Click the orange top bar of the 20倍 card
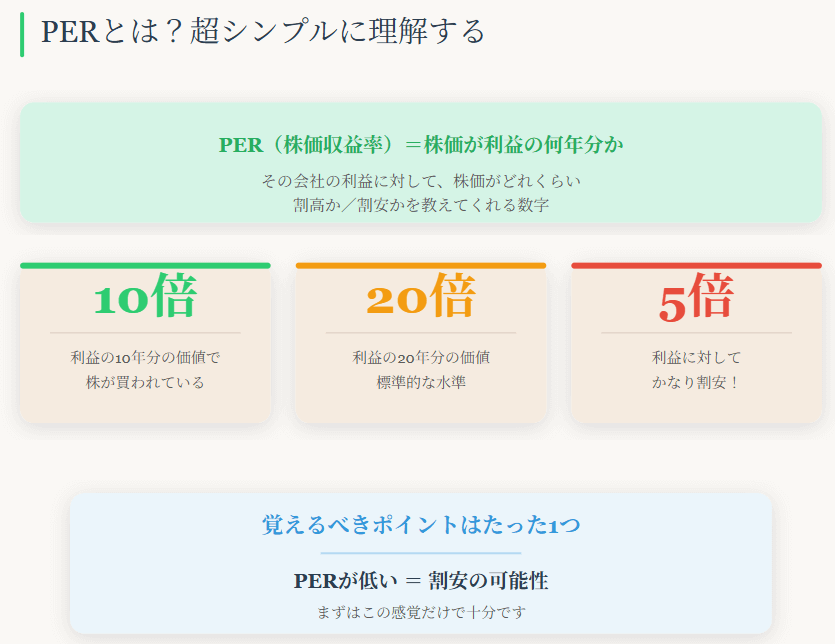 (x=420, y=266)
